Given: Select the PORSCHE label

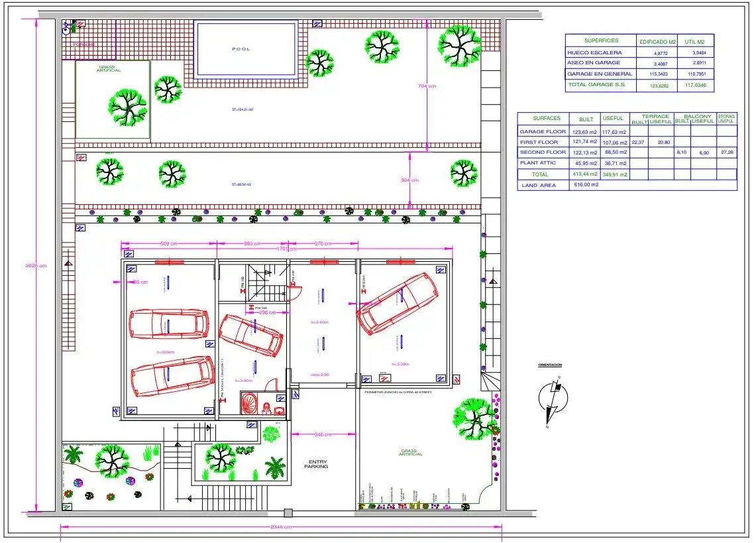Looking at the screenshot, I should 84,44.
